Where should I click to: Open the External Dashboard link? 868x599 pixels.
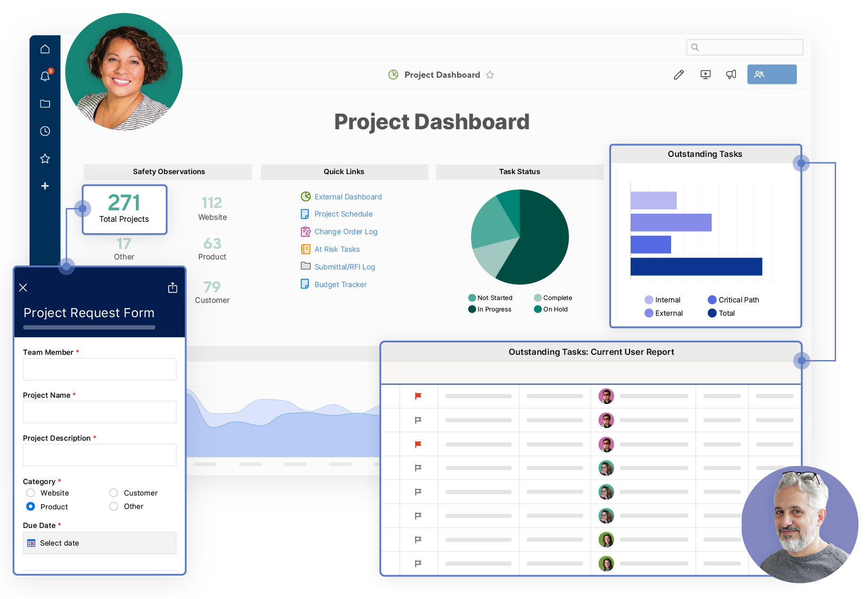click(x=347, y=197)
